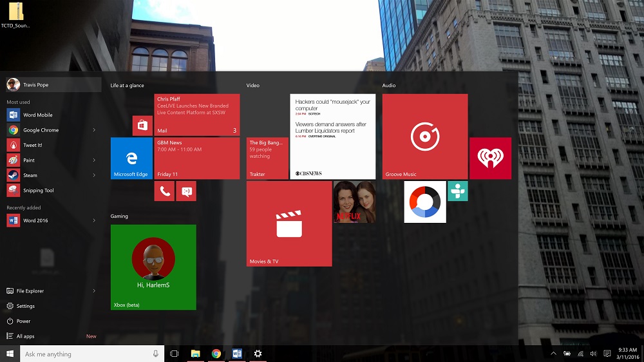Viewport: 644px width, 362px height.
Task: Click the battery tray icon
Action: (x=567, y=354)
